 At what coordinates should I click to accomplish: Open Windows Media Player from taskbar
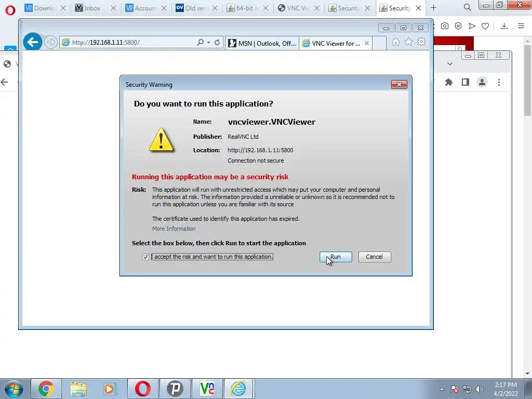pos(110,389)
